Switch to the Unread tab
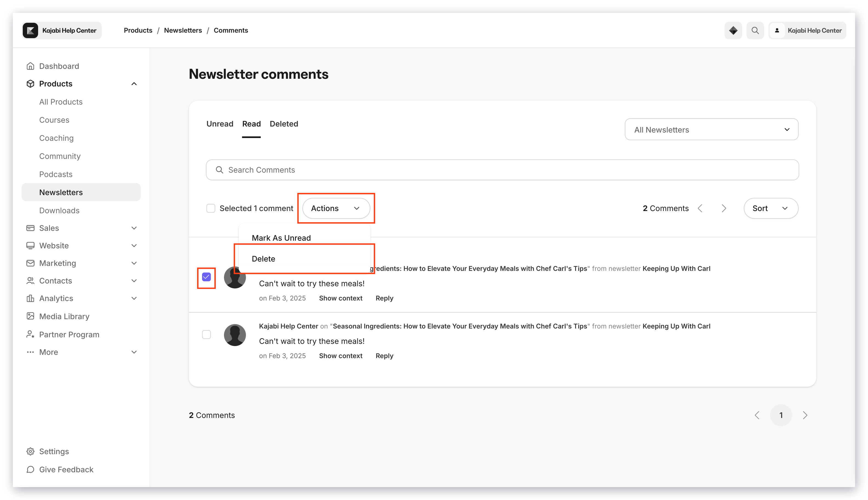 (220, 123)
